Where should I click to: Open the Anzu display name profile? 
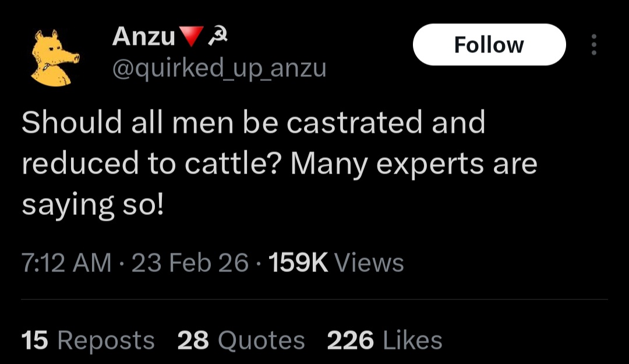[143, 37]
